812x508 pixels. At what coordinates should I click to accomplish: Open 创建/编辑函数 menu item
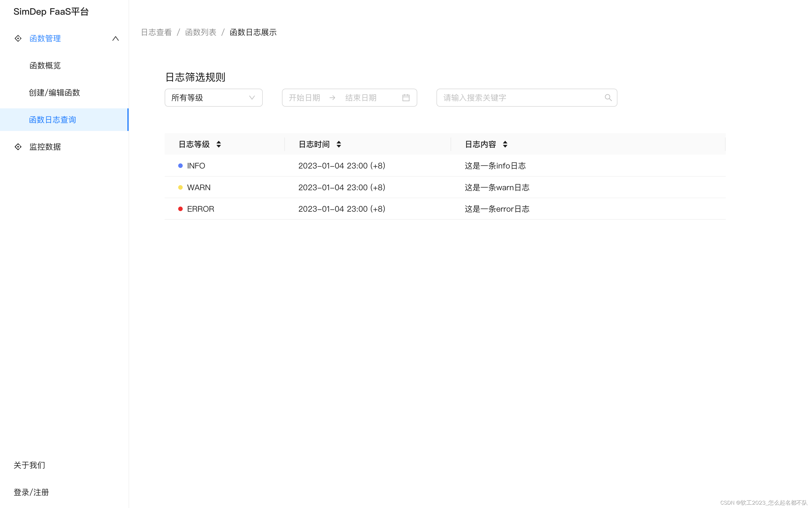point(54,93)
